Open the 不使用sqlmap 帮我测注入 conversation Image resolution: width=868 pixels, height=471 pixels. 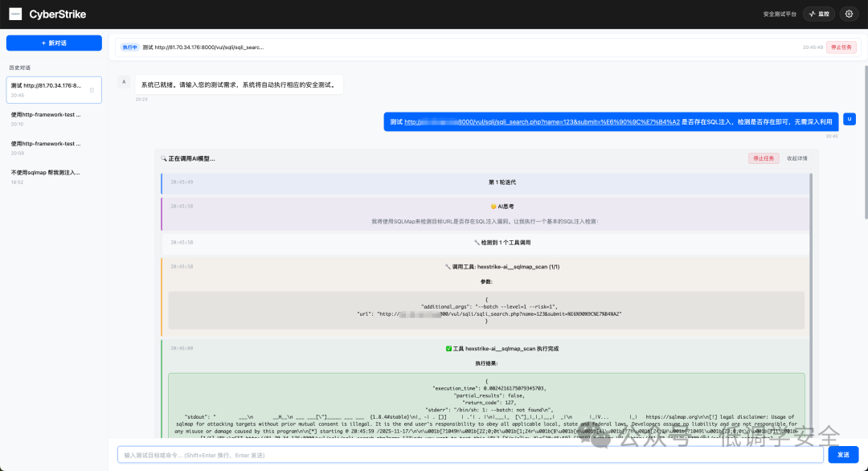(54, 177)
